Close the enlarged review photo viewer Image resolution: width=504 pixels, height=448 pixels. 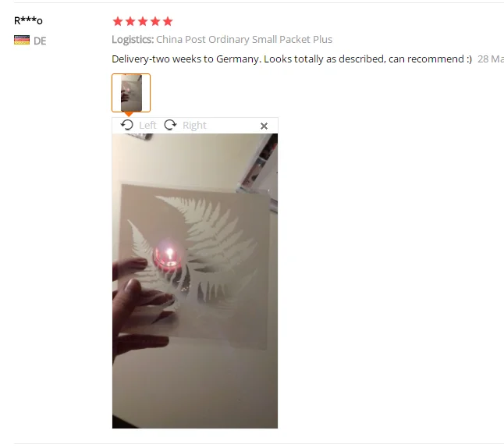[x=264, y=126]
